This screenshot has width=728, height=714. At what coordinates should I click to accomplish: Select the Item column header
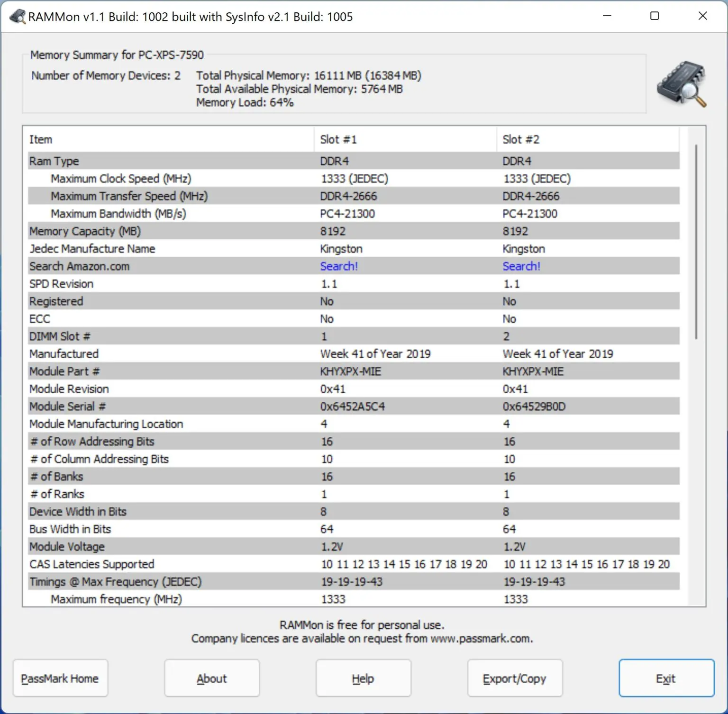click(x=41, y=140)
